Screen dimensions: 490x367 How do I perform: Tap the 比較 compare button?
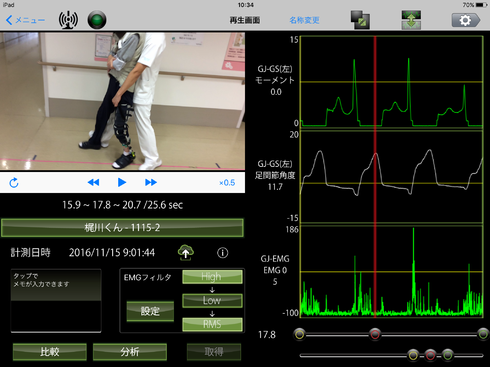click(50, 352)
